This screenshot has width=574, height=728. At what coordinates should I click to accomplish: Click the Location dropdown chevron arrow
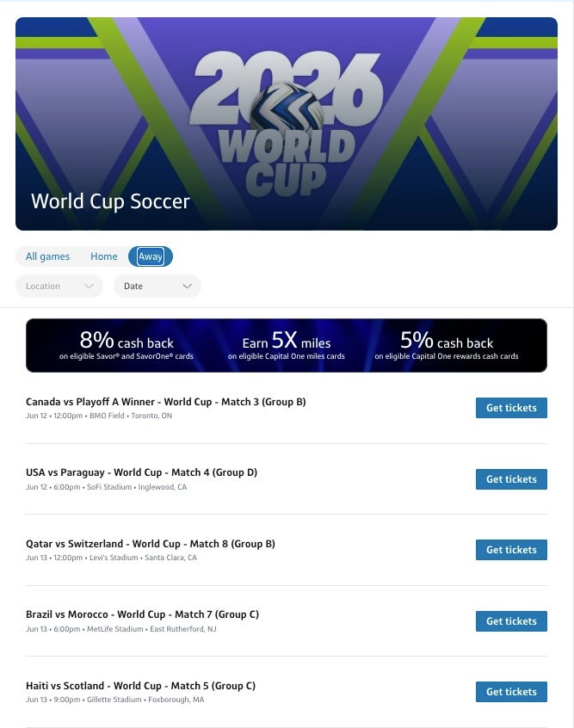(x=89, y=286)
